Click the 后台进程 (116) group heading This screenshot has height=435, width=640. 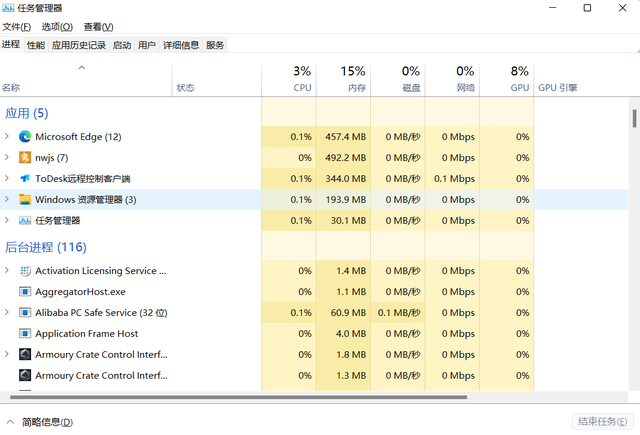pyautogui.click(x=46, y=247)
